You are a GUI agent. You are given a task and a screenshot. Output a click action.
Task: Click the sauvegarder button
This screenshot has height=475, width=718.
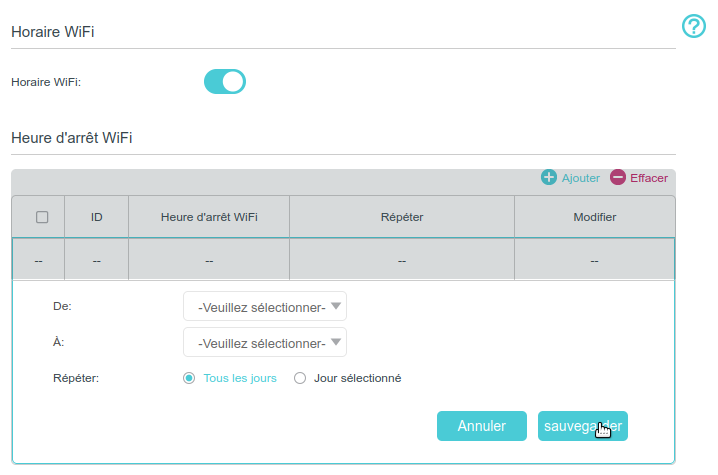(582, 426)
